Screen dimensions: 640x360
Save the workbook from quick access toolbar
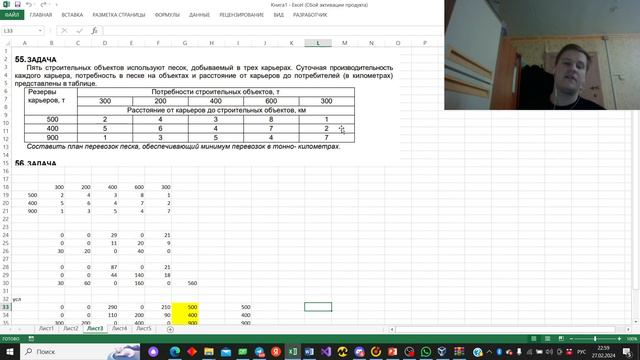point(18,4)
